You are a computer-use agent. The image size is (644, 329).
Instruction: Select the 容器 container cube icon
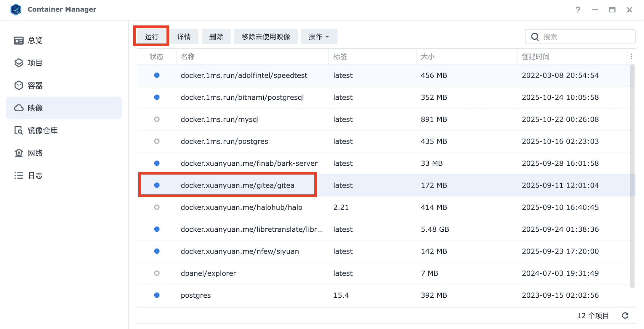click(x=19, y=85)
